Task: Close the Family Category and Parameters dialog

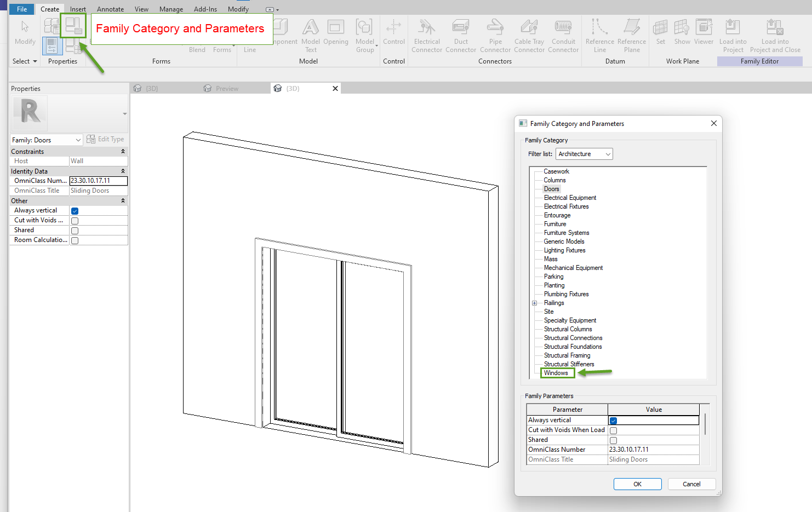Action: pyautogui.click(x=713, y=123)
